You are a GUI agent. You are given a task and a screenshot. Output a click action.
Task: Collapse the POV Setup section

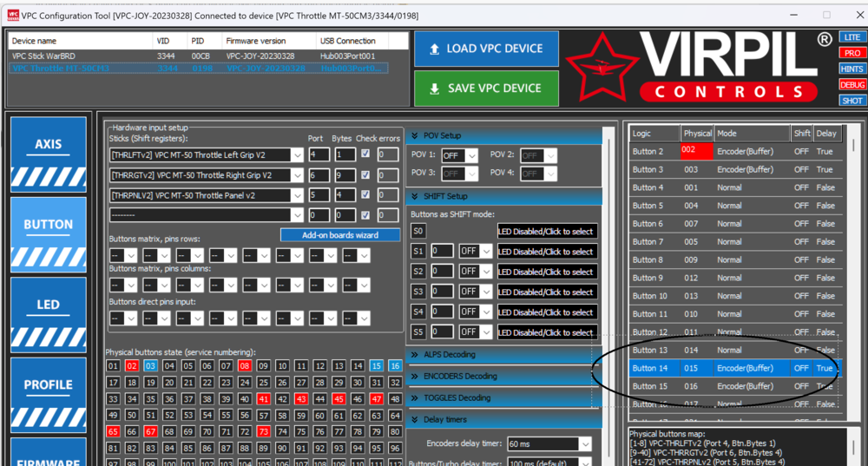tap(414, 135)
